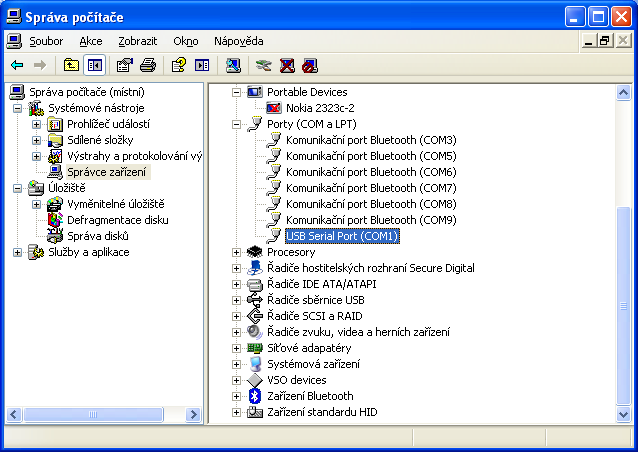Restore the inner MDI window

tap(605, 41)
